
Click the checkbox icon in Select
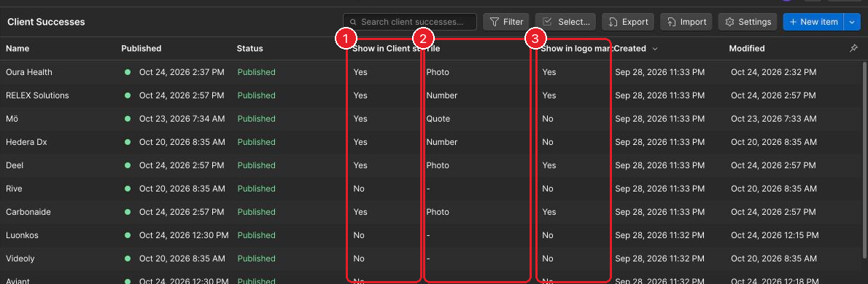[547, 22]
